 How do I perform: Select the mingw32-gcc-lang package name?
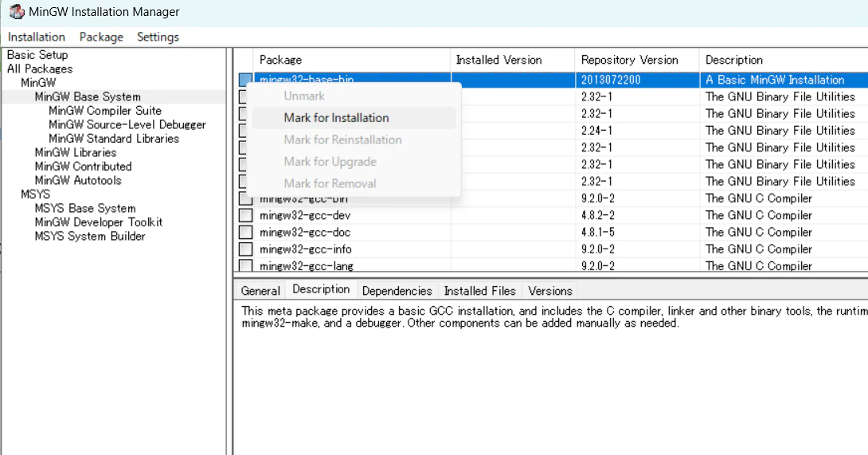point(307,266)
